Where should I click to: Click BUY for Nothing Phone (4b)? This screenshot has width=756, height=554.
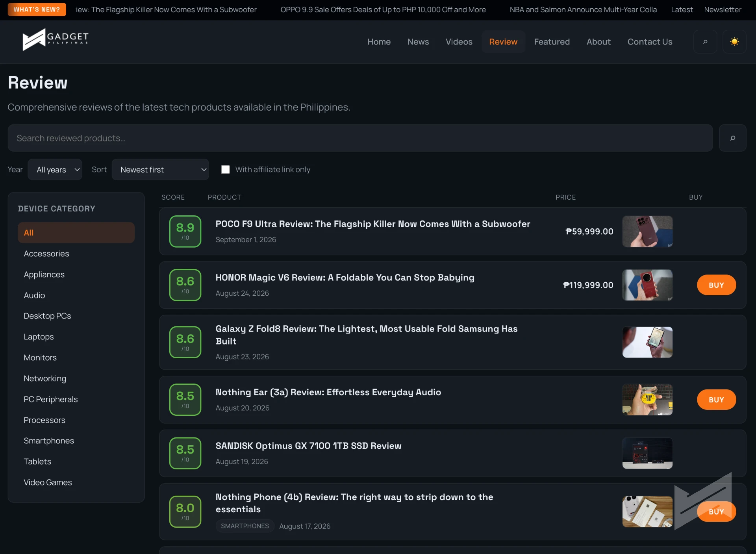click(x=716, y=512)
